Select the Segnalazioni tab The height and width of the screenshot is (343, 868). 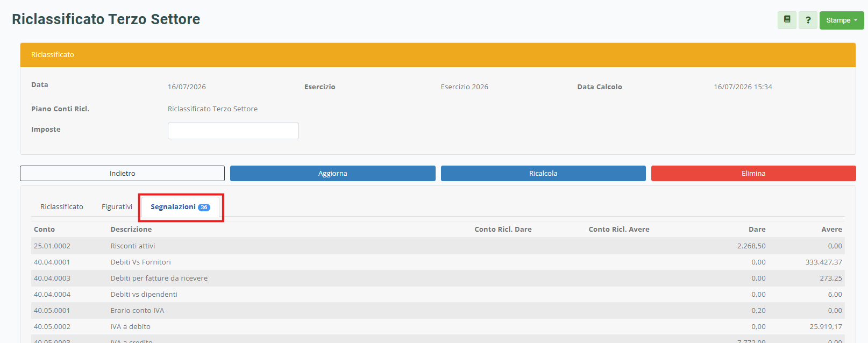tap(180, 207)
